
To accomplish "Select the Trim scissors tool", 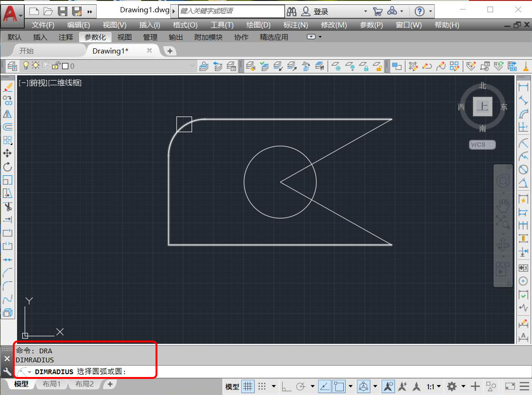I will (8, 206).
